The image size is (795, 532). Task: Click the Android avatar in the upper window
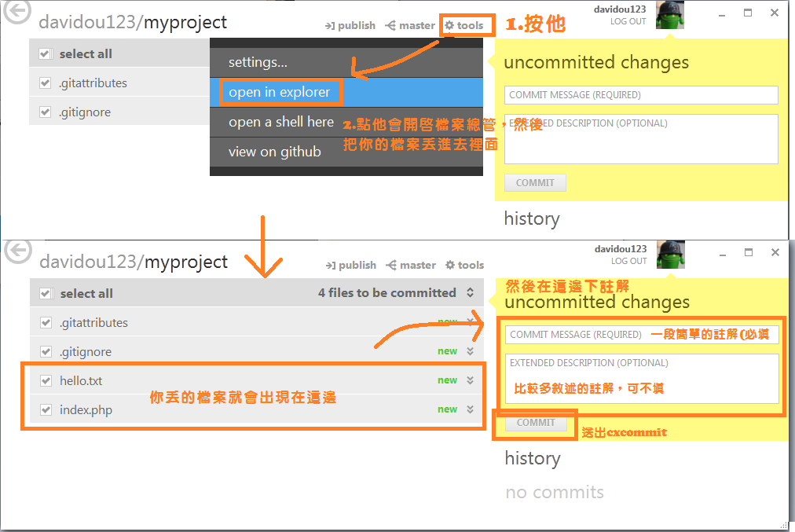pos(670,15)
